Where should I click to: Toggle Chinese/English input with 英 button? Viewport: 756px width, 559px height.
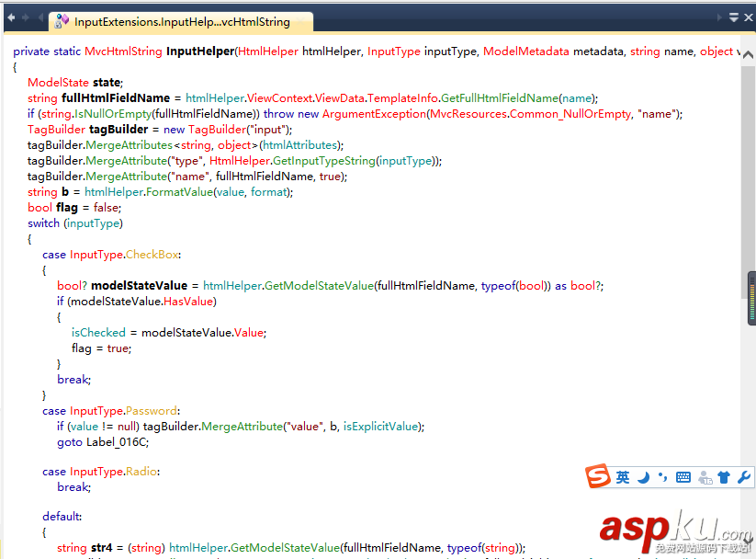(x=623, y=476)
